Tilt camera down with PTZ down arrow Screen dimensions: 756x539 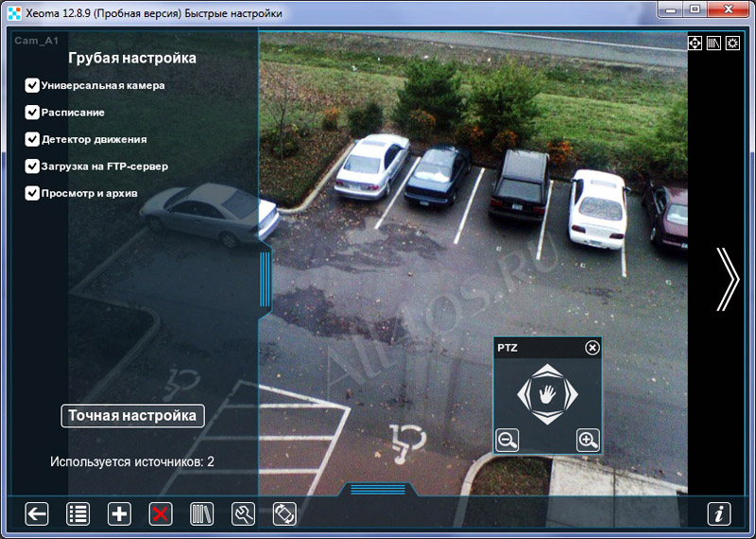(x=547, y=418)
